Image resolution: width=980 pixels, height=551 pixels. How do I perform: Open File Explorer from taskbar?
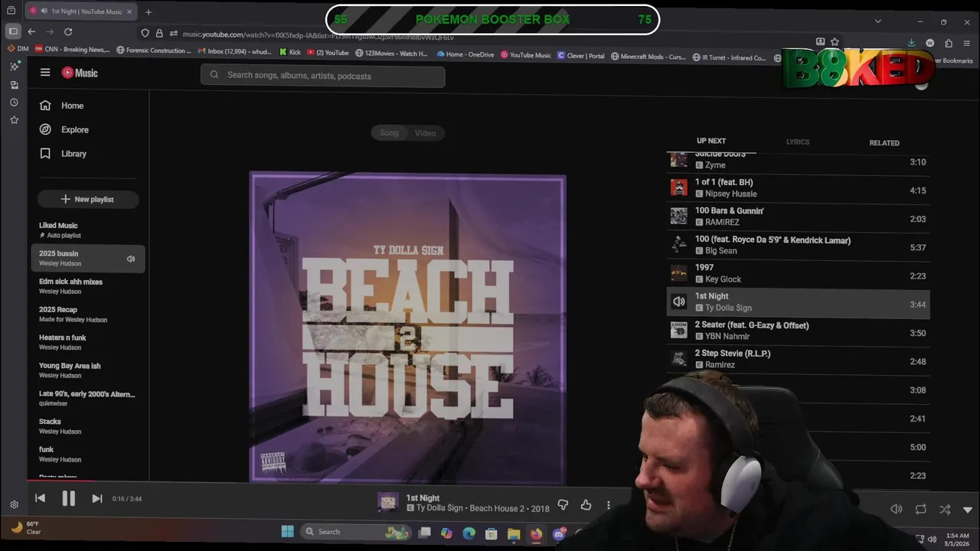tap(514, 533)
